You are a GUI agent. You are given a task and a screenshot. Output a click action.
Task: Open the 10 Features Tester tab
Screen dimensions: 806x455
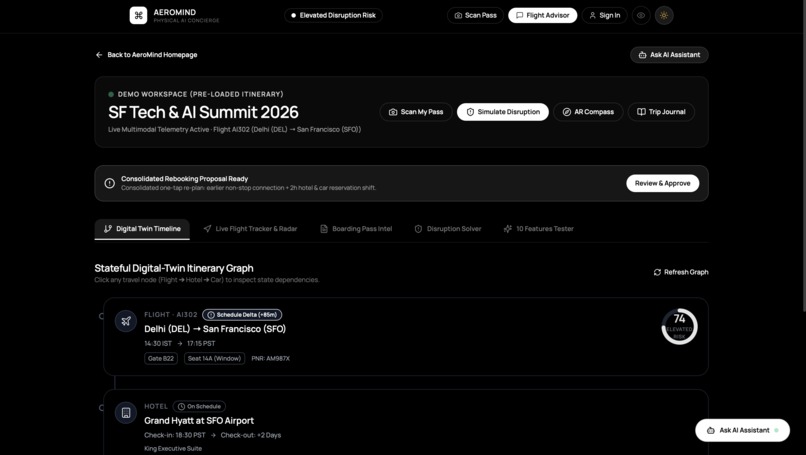click(539, 229)
